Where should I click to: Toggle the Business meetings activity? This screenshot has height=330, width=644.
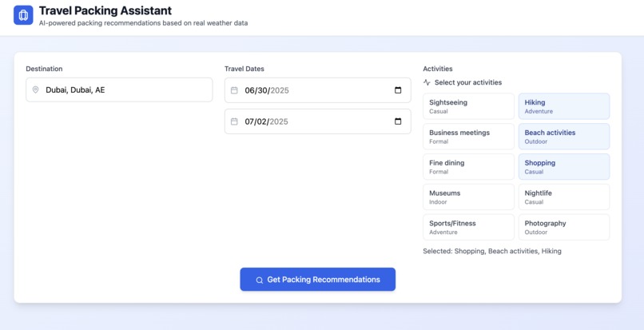coord(469,137)
